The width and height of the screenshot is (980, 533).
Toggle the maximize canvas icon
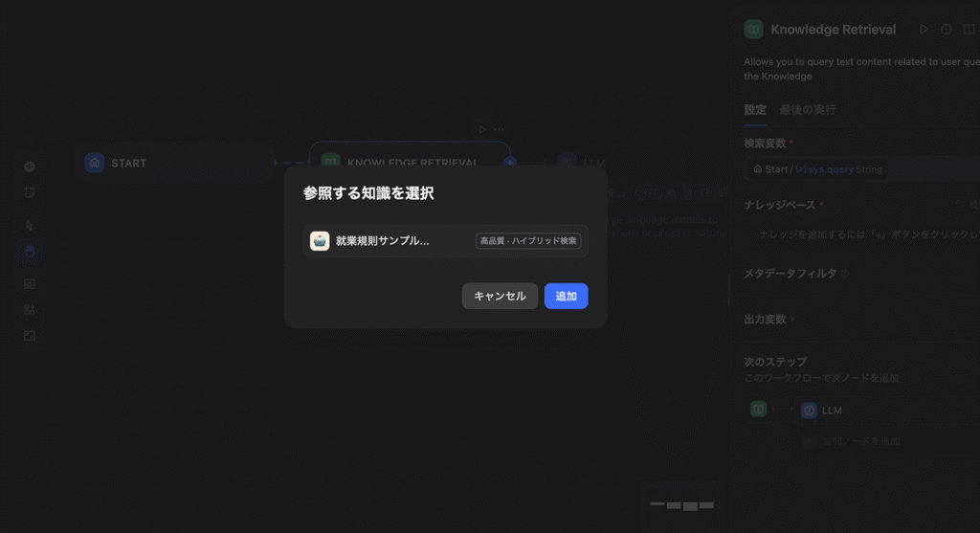coord(30,336)
